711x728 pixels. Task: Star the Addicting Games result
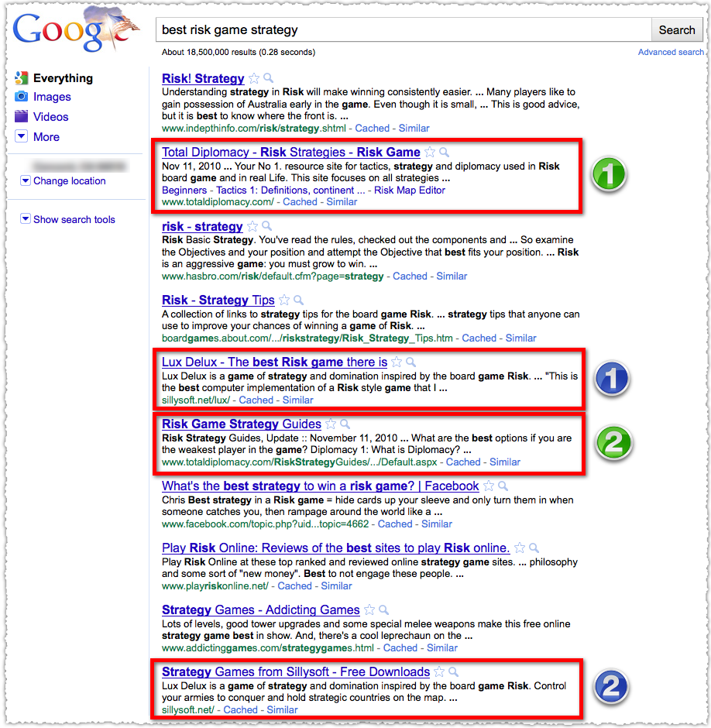369,610
